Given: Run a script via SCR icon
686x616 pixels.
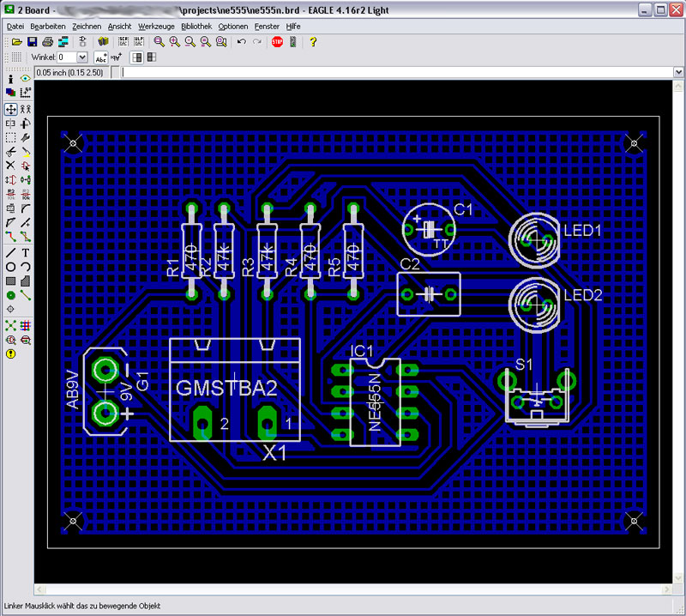Looking at the screenshot, I should point(123,42).
